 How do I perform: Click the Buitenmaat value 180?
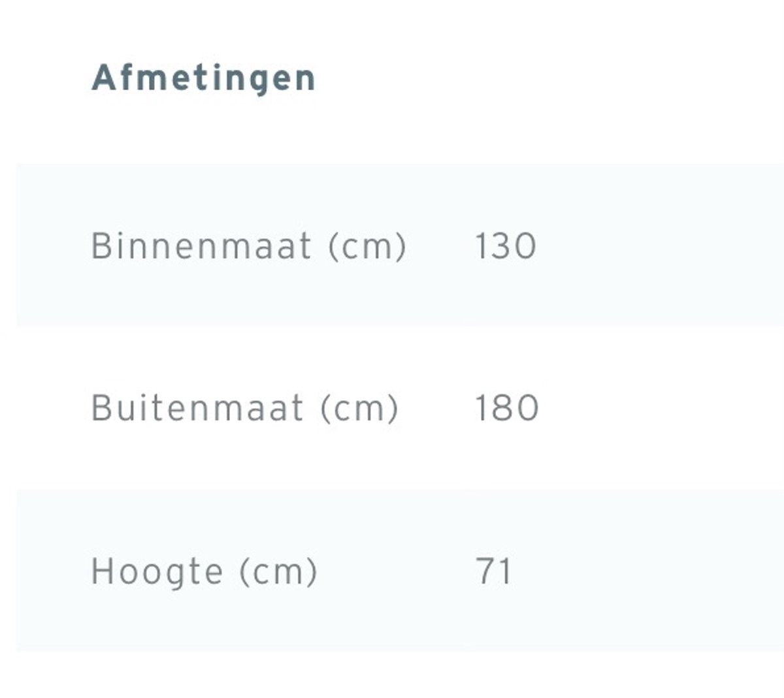507,408
